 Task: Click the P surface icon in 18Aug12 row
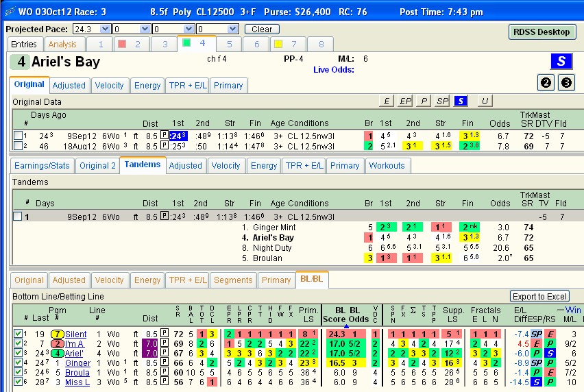pos(165,145)
